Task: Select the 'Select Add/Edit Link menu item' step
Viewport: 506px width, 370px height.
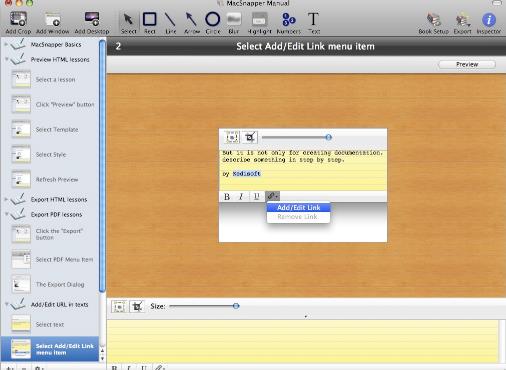Action: tap(50, 349)
